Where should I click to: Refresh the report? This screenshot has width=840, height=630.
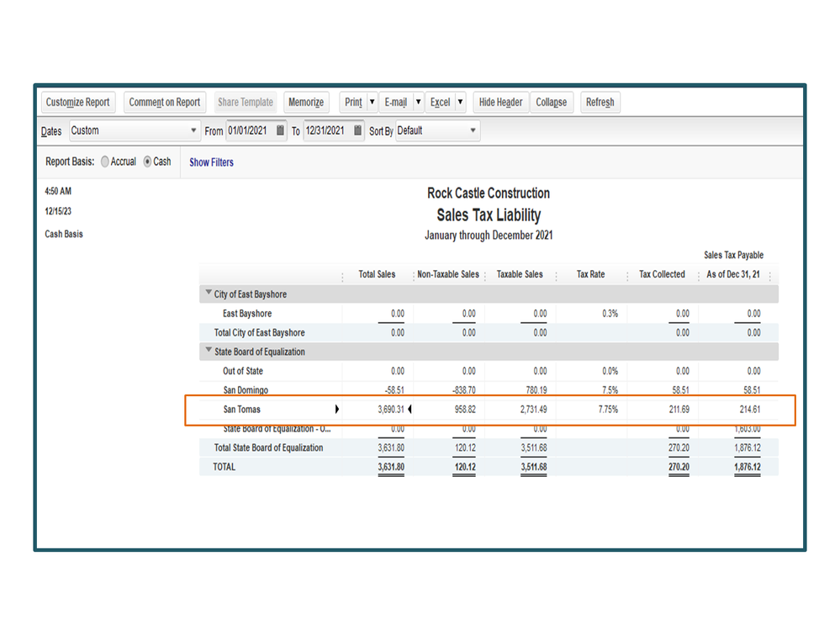click(600, 103)
